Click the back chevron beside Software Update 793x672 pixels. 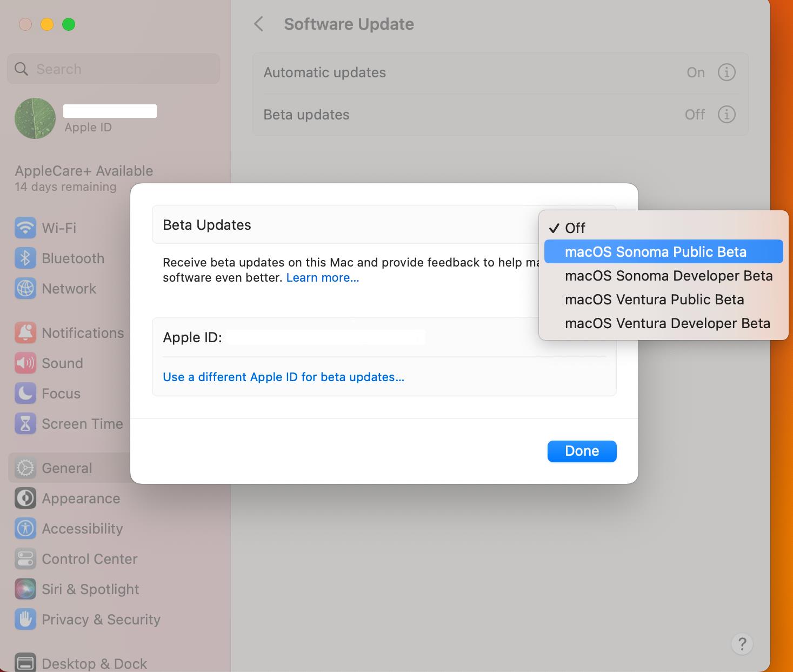259,24
